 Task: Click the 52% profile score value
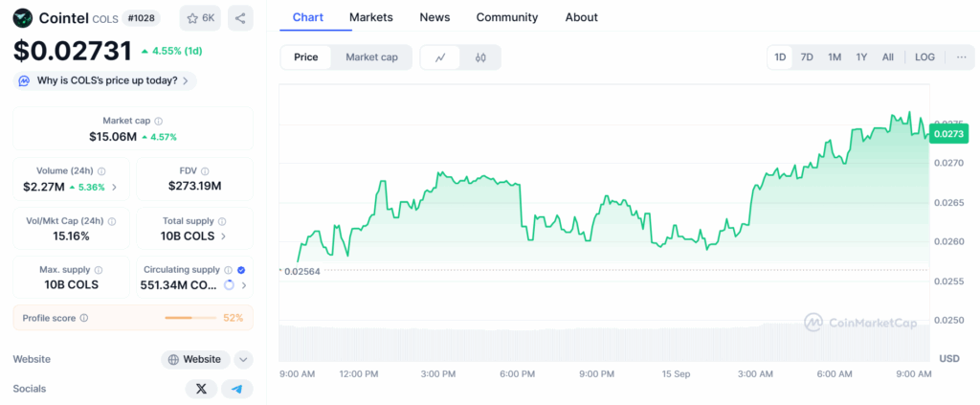tap(234, 318)
